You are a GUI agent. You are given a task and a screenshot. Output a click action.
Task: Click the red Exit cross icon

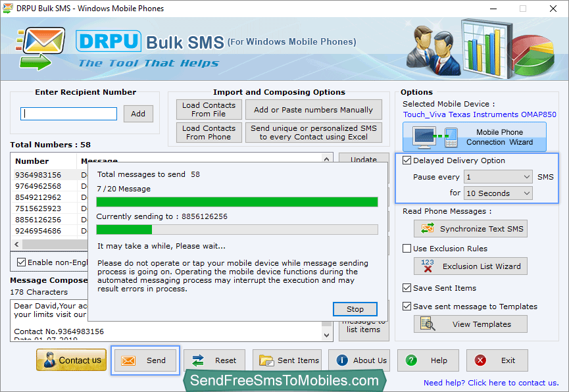(x=480, y=360)
